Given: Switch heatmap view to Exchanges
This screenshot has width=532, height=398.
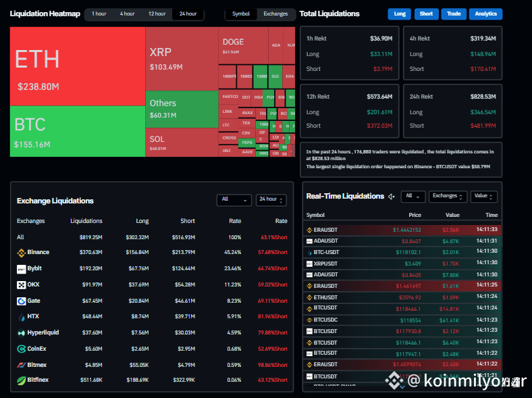Looking at the screenshot, I should pos(275,14).
